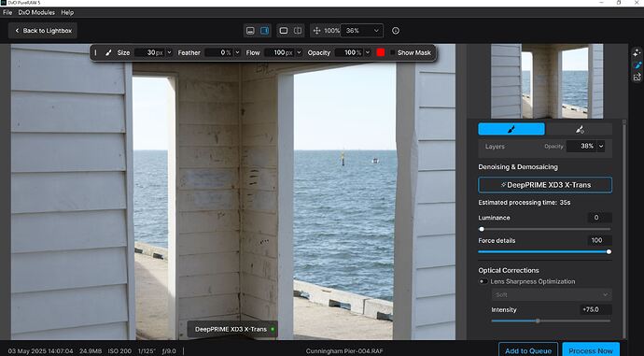
Task: Activate the blue paint brush tab
Action: click(x=511, y=129)
